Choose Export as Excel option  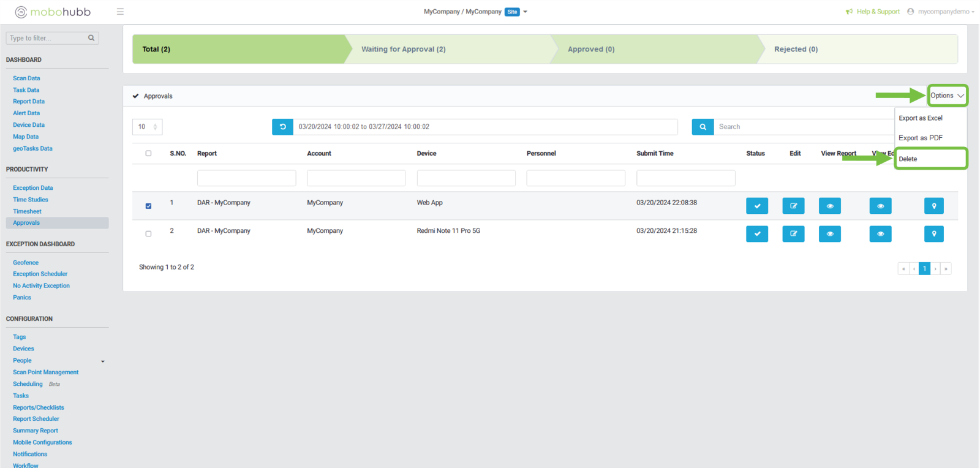pos(920,118)
